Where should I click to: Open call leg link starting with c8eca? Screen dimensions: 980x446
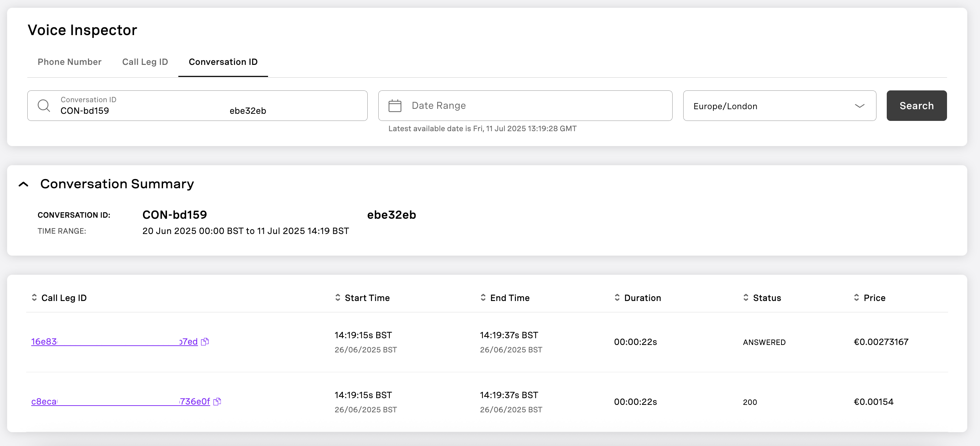[44, 401]
